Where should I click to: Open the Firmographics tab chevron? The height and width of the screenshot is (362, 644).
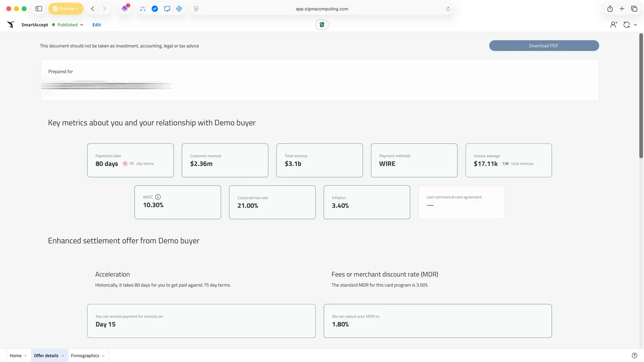click(103, 356)
